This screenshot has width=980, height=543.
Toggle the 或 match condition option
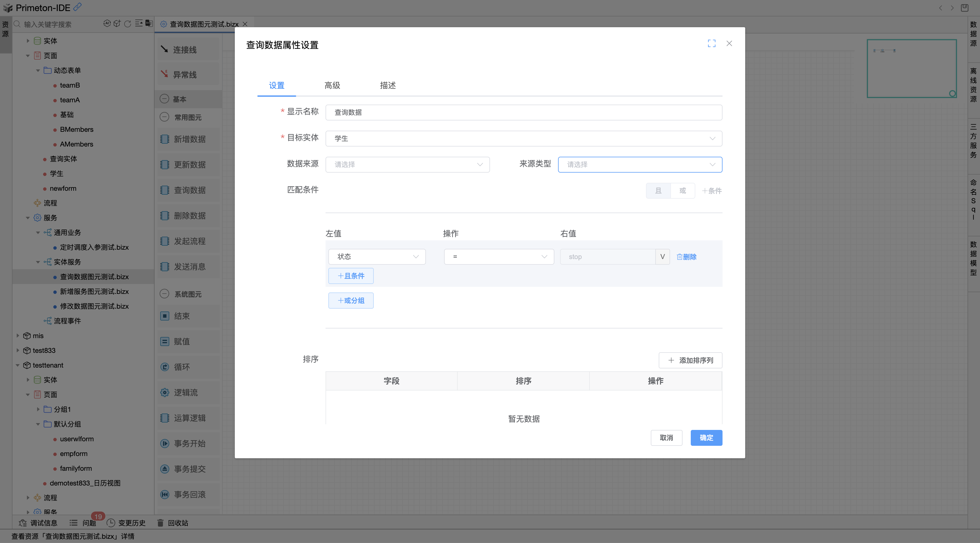[683, 190]
